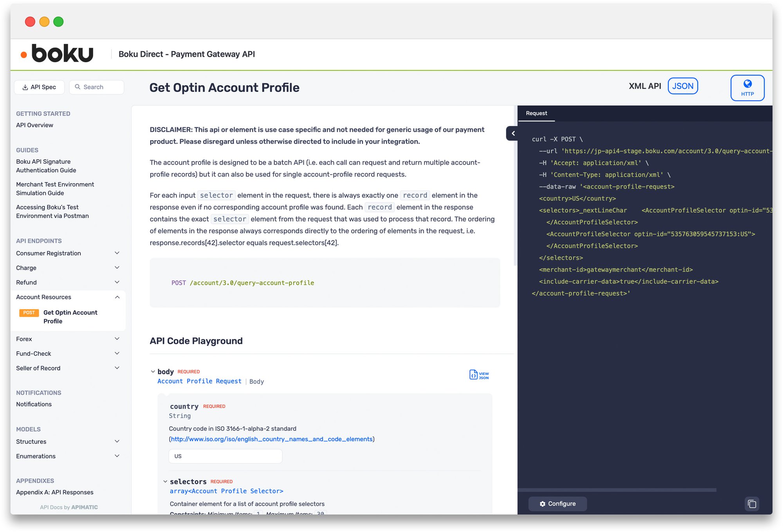The width and height of the screenshot is (783, 532).
Task: Open Appendix A: API Responses
Action: (x=54, y=492)
